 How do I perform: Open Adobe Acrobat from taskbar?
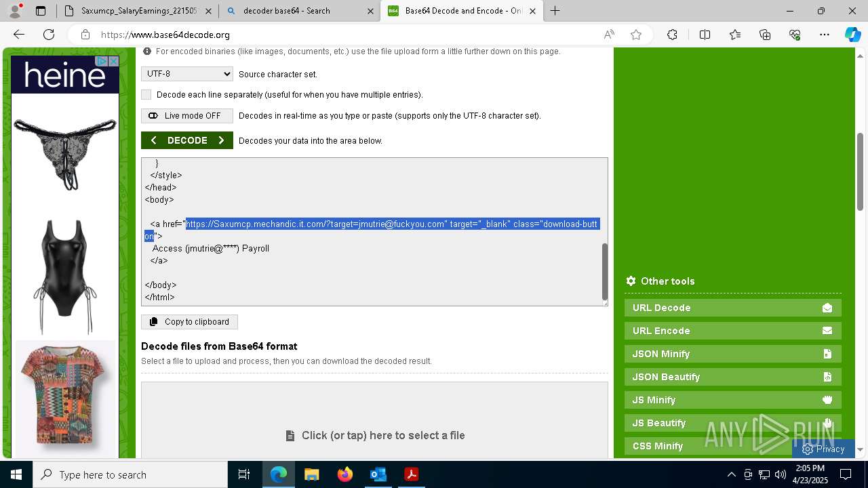(x=411, y=474)
